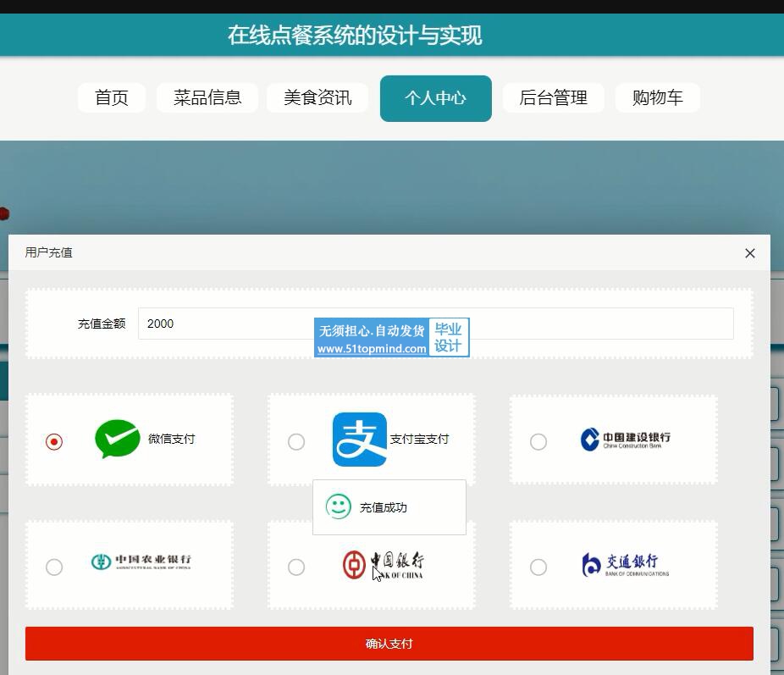Click the blue Alipay logo
Screen dimensions: 784x675
point(360,440)
